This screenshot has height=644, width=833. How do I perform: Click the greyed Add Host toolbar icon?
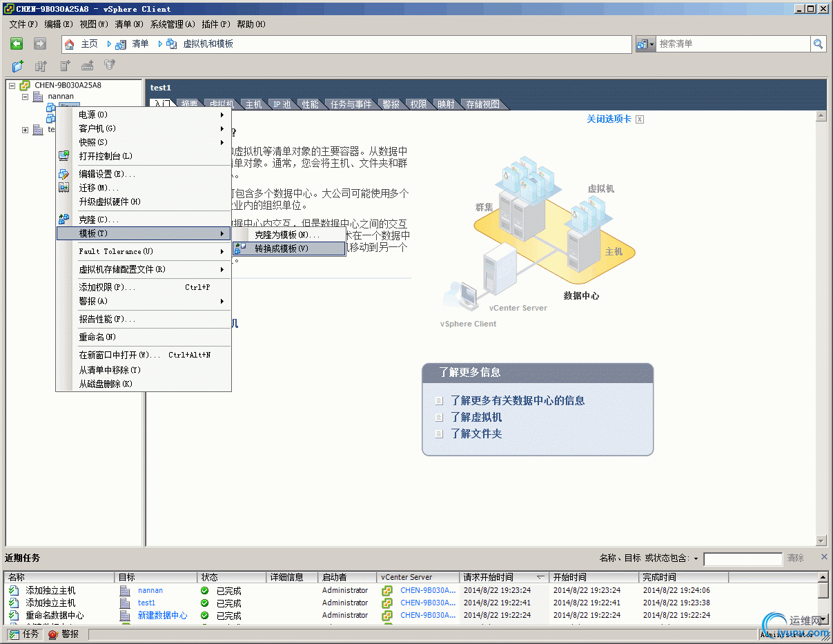pyautogui.click(x=87, y=66)
